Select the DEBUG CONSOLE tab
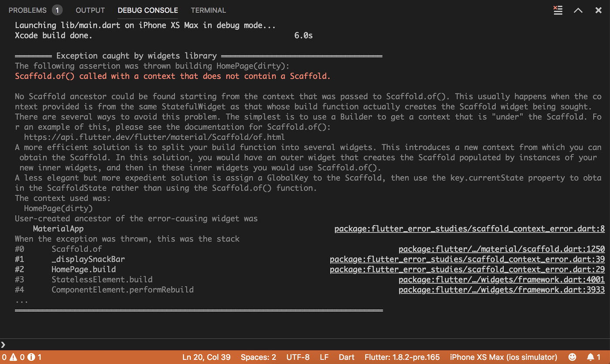The height and width of the screenshot is (364, 610). click(148, 10)
